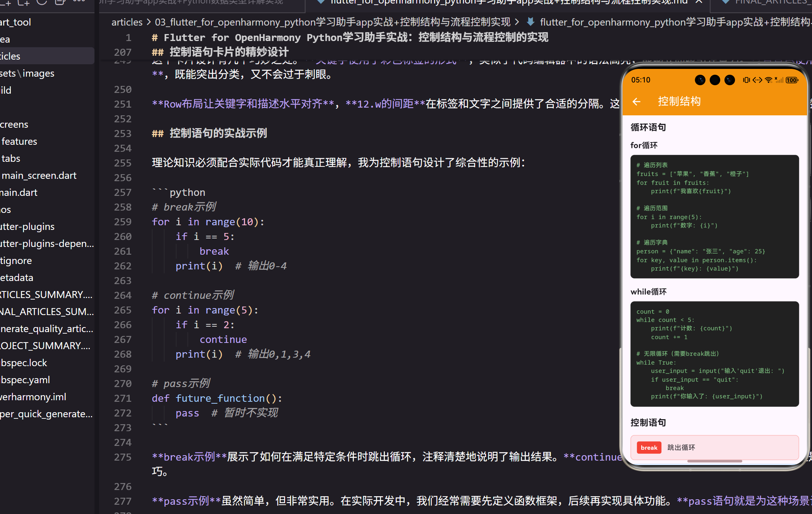Viewport: 812px width, 514px height.
Task: Click the New Folder icon in the Explorer toolbar
Action: (x=23, y=2)
